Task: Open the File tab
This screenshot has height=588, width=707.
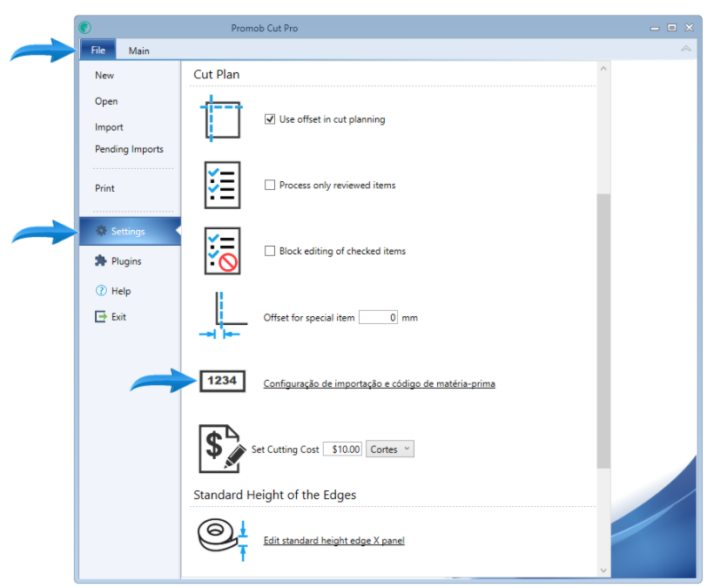Action: coord(98,50)
